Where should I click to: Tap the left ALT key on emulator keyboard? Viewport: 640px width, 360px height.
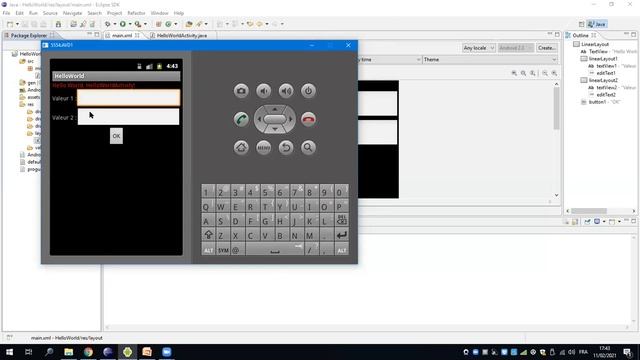208,250
